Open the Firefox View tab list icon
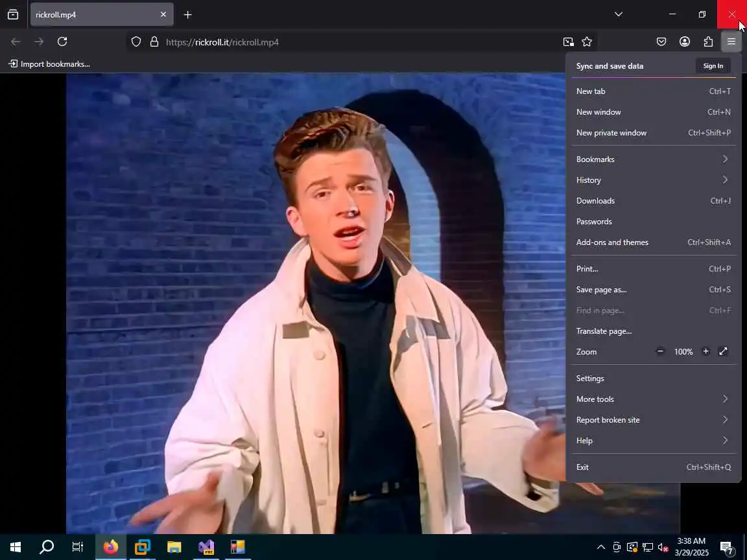The height and width of the screenshot is (560, 747). 13,14
